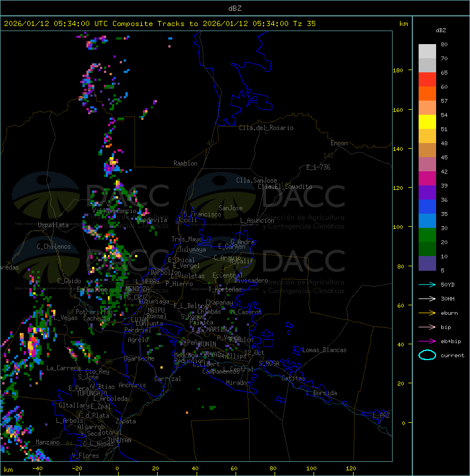Screen dimensions: 470x476
Task: Click the Villavicencio label
Action: tap(114, 211)
